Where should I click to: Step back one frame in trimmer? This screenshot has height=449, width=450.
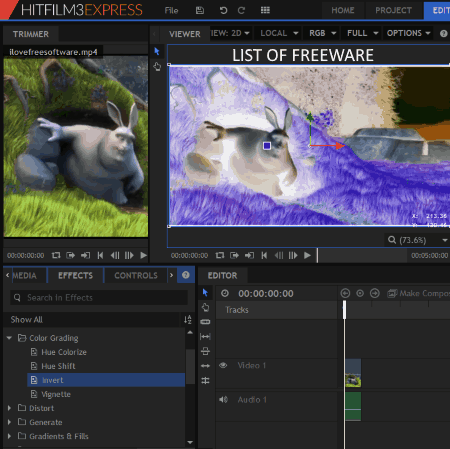(115, 255)
